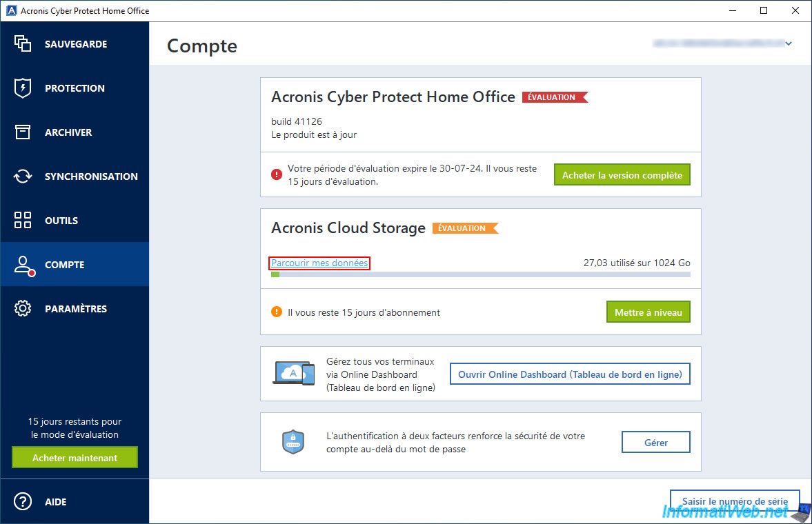Click the Online Dashboard devices cloud icon
Screen dimensions: 812x524
294,373
